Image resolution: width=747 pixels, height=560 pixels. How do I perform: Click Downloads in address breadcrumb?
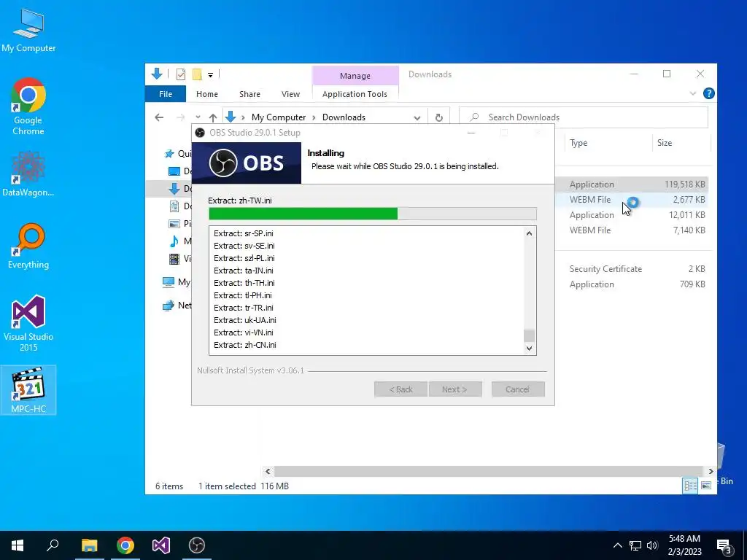[x=344, y=117]
